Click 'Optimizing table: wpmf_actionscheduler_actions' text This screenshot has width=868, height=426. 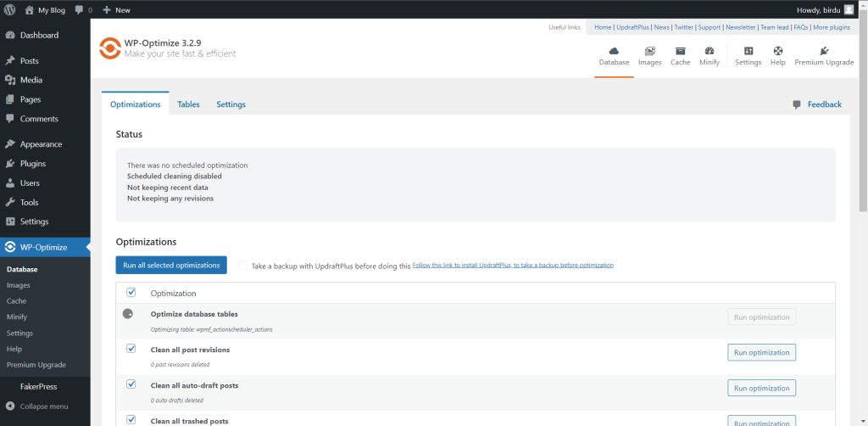coord(211,329)
